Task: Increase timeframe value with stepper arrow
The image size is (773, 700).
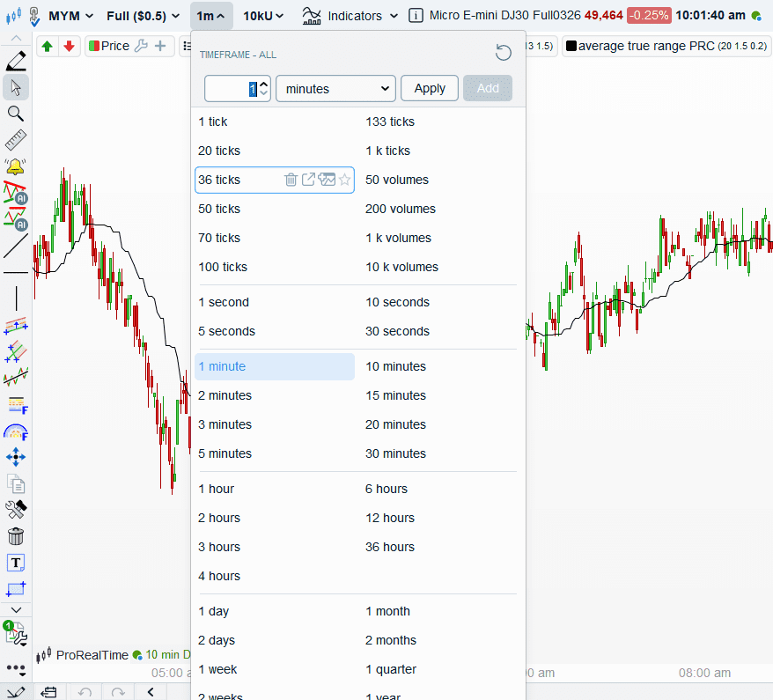Action: click(x=264, y=84)
